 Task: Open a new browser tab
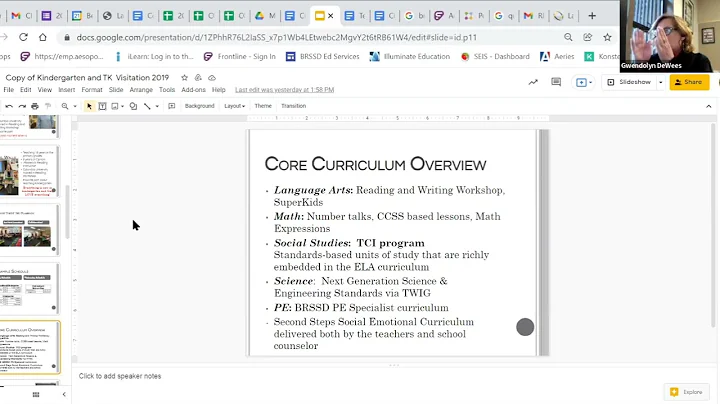coord(592,16)
